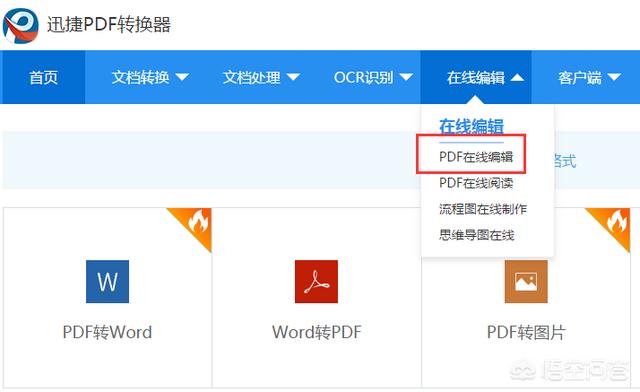
Task: Open the PDF转Word text link
Action: click(107, 332)
